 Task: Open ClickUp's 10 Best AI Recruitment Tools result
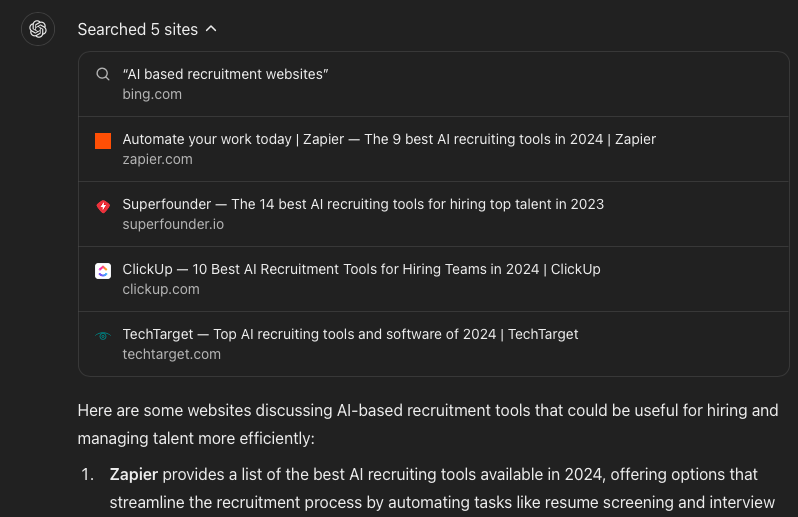pyautogui.click(x=361, y=269)
